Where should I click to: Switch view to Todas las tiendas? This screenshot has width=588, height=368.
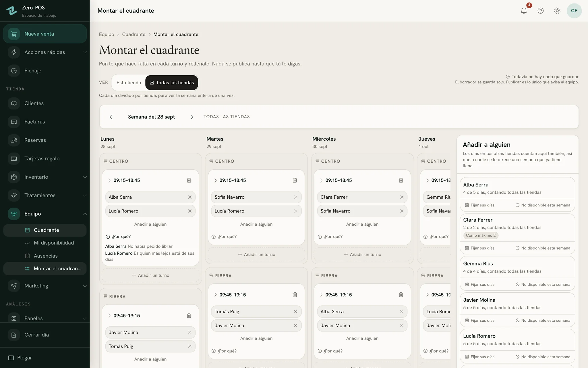coord(172,83)
